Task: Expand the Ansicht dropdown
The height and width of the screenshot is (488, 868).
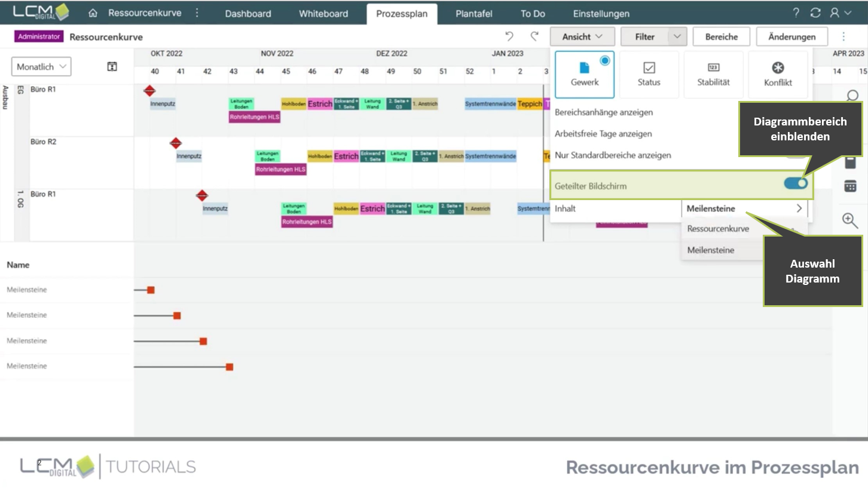Action: (x=582, y=36)
